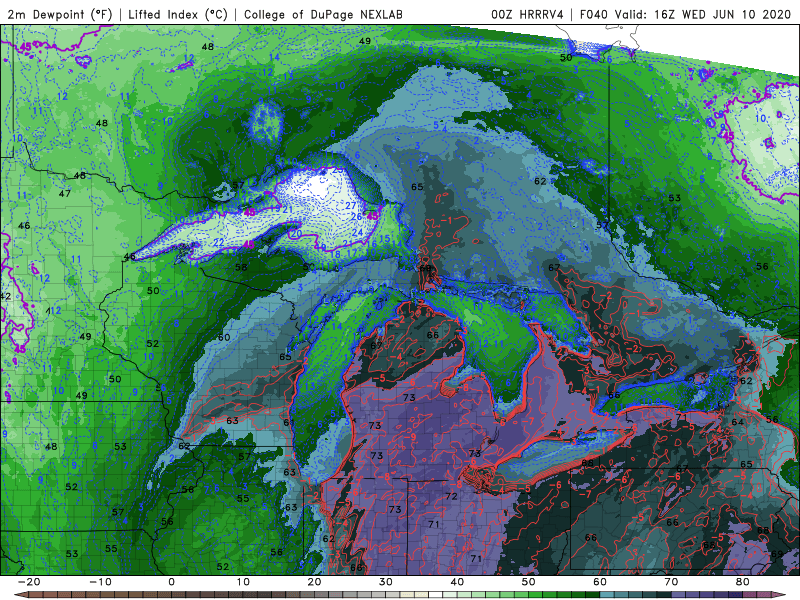800x600 pixels.
Task: Click the '80' color bar legend label
Action: [743, 582]
